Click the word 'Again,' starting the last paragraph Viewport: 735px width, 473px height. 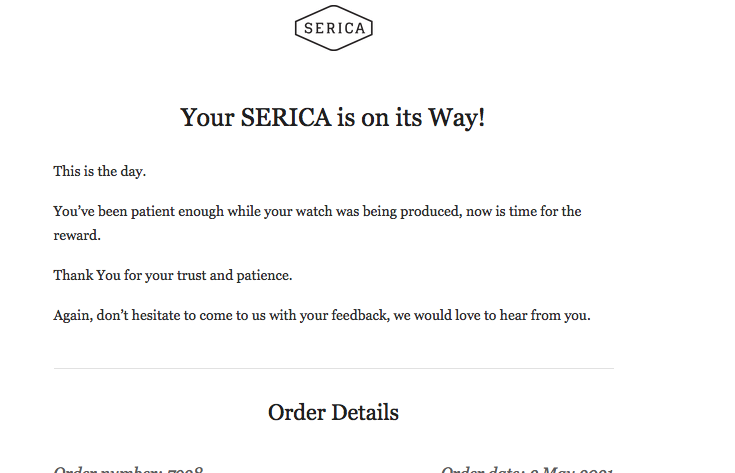click(x=73, y=316)
